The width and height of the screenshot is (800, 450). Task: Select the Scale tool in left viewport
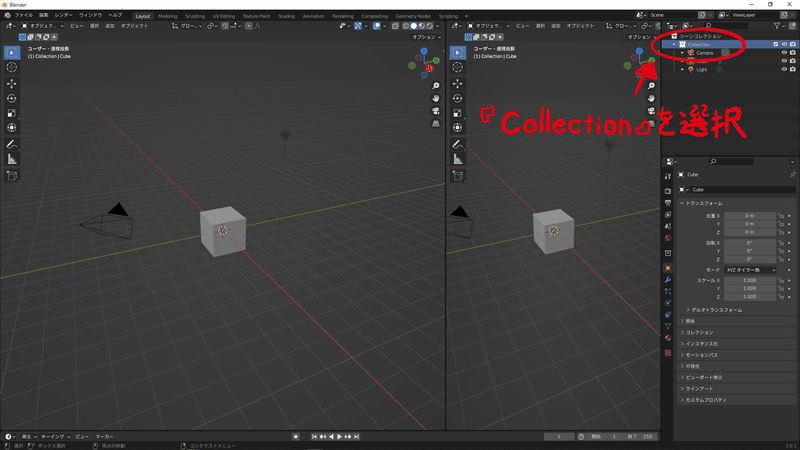[x=12, y=113]
